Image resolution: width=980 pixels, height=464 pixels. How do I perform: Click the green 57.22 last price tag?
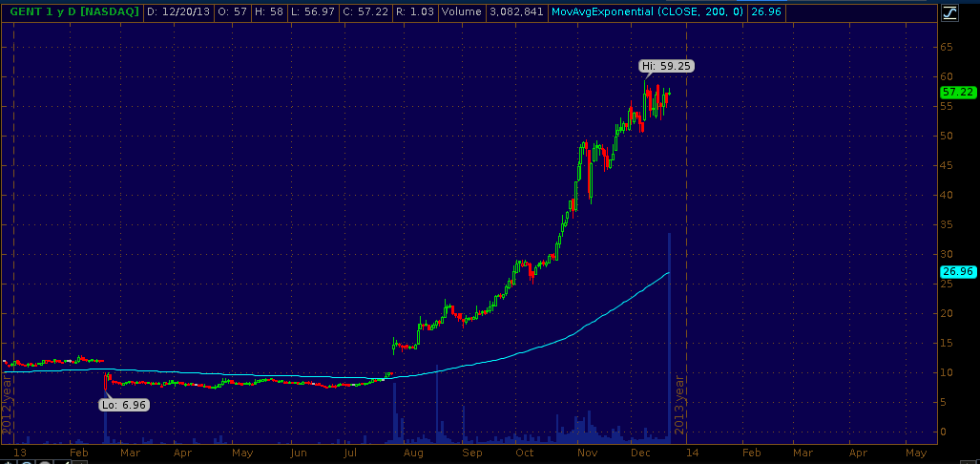pos(957,93)
